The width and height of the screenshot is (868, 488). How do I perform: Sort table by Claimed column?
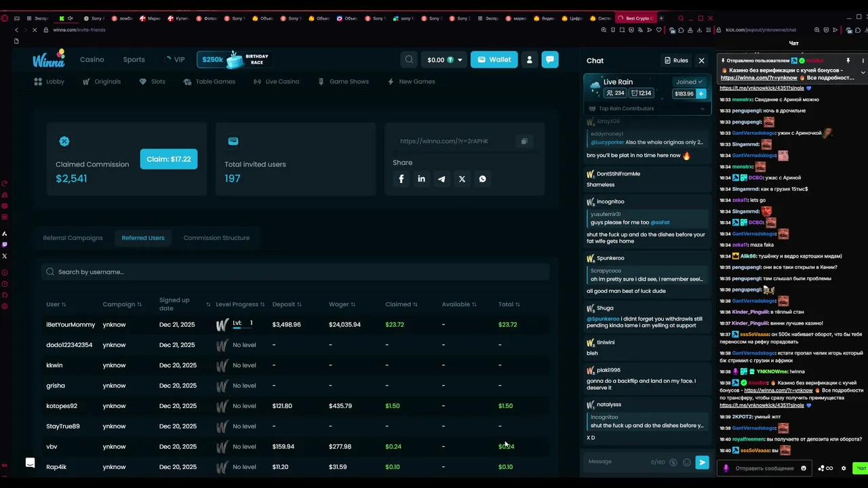click(401, 304)
